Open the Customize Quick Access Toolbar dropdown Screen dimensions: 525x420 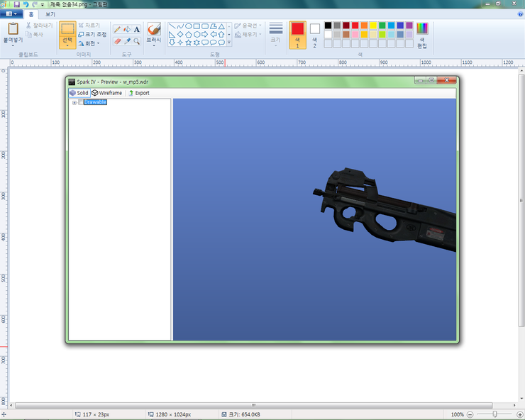43,5
